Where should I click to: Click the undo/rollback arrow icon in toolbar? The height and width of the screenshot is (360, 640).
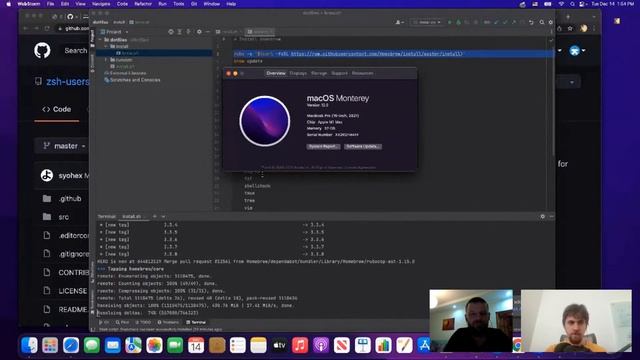(x=531, y=22)
